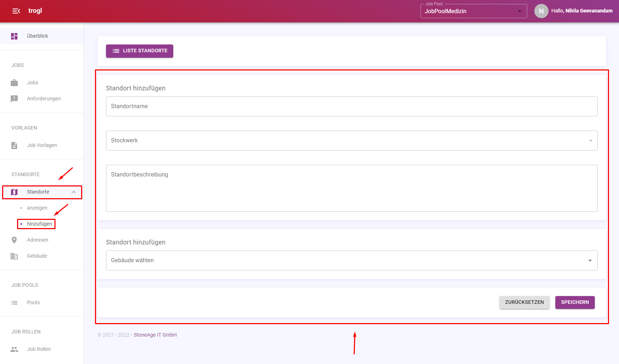Click the Hallo, Nihila Geevanandam greeting

tap(582, 11)
